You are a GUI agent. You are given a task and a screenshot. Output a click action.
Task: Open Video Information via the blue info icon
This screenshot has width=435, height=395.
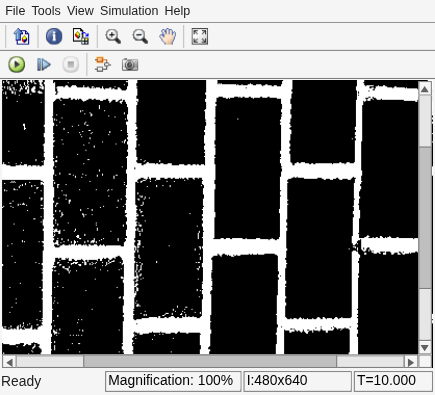coord(54,36)
